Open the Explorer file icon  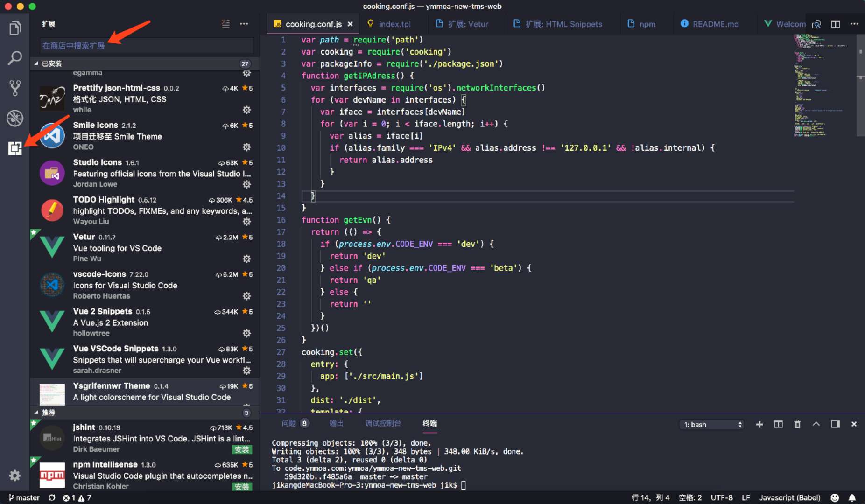click(x=14, y=28)
